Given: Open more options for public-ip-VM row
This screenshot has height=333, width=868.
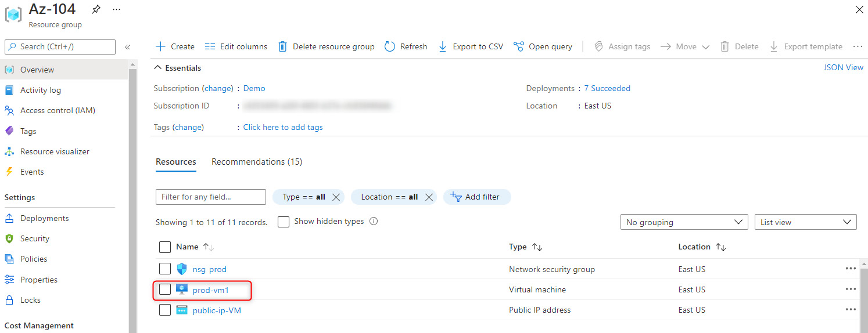Looking at the screenshot, I should click(x=851, y=310).
